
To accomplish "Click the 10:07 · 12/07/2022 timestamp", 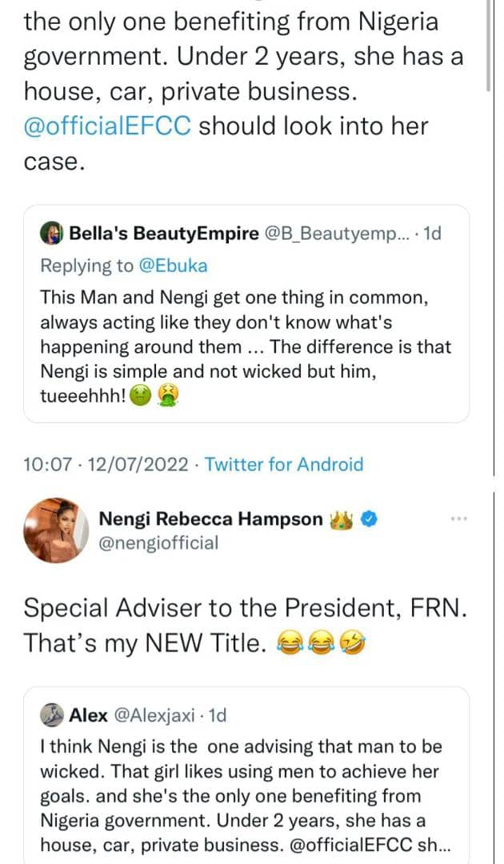I will (106, 464).
